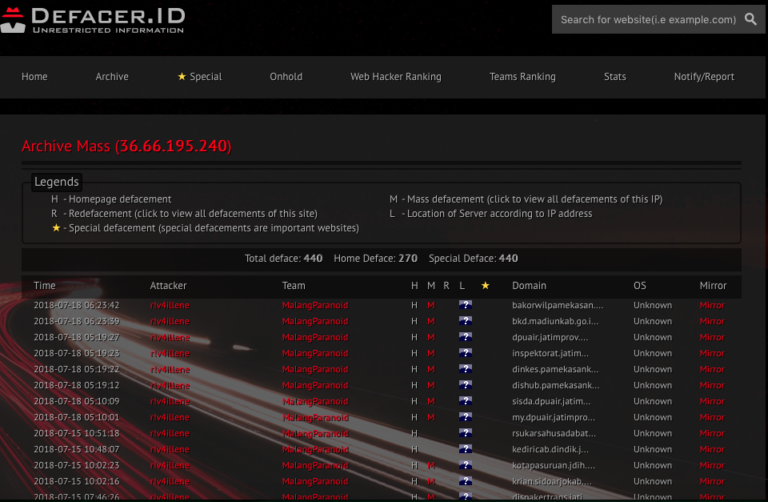Click the Team column header
The width and height of the screenshot is (768, 502).
(x=293, y=285)
